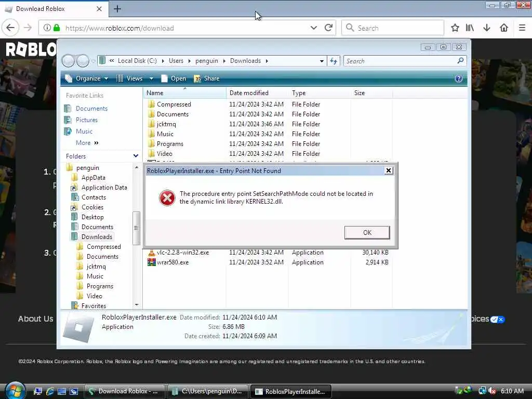
Task: Expand arrow after Downloads in breadcrumb
Action: [267, 61]
